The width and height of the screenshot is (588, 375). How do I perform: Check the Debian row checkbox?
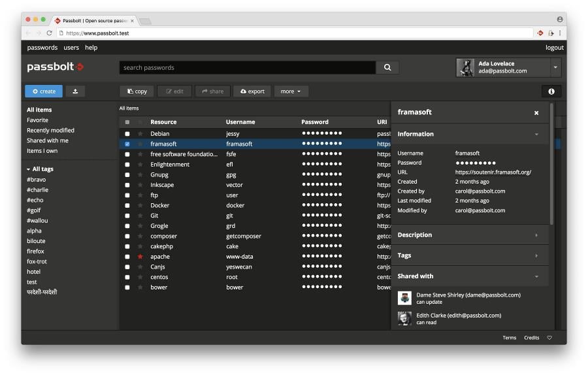pyautogui.click(x=127, y=133)
